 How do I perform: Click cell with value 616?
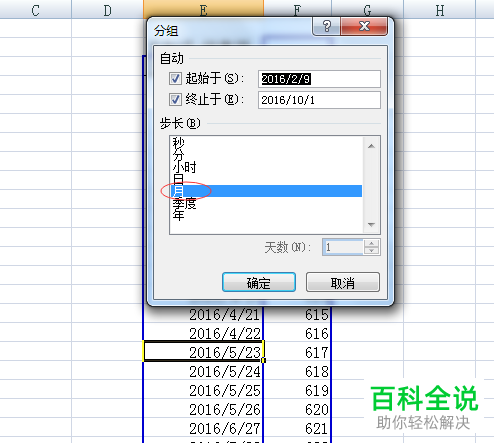297,333
